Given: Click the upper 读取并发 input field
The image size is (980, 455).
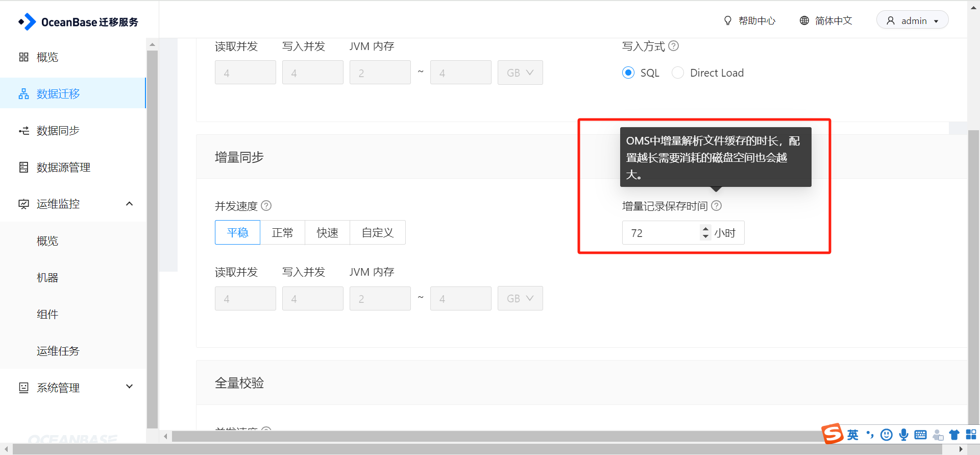Looking at the screenshot, I should [246, 73].
